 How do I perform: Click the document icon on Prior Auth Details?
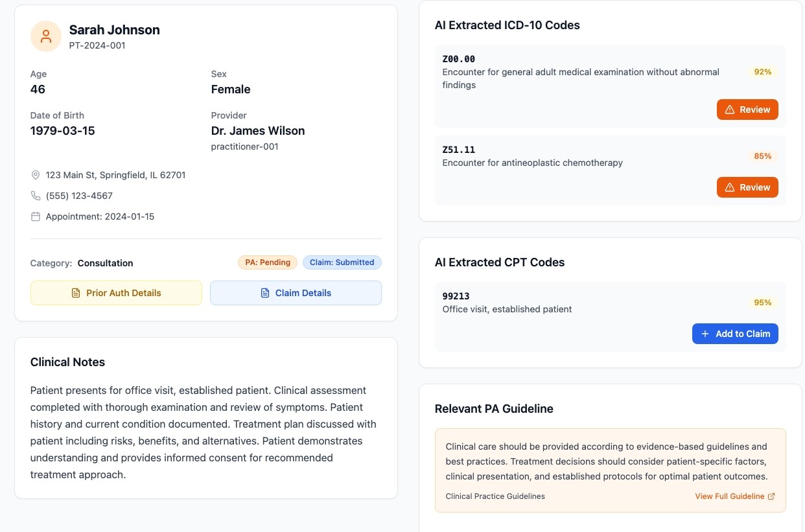(76, 293)
